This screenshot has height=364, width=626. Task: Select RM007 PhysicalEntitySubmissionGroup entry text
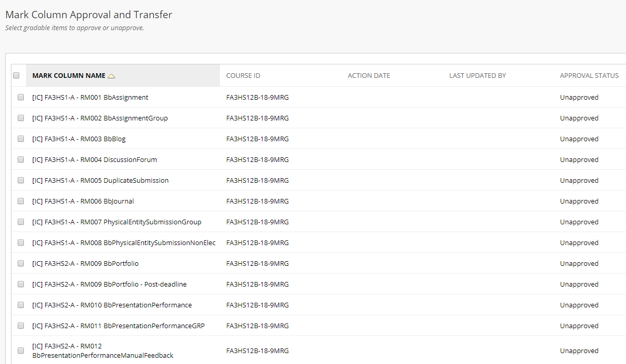(x=116, y=222)
